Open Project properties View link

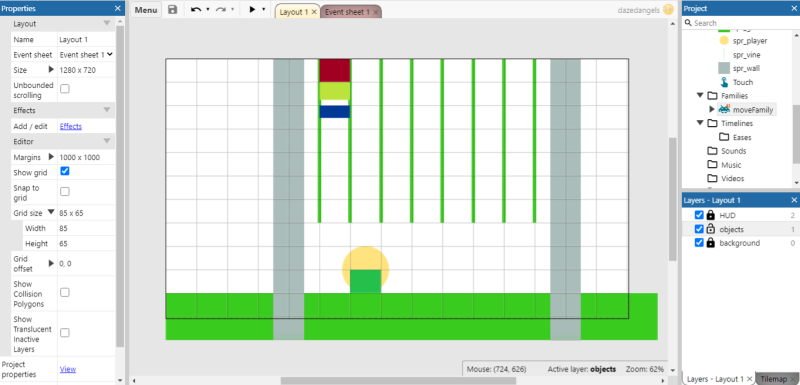68,369
